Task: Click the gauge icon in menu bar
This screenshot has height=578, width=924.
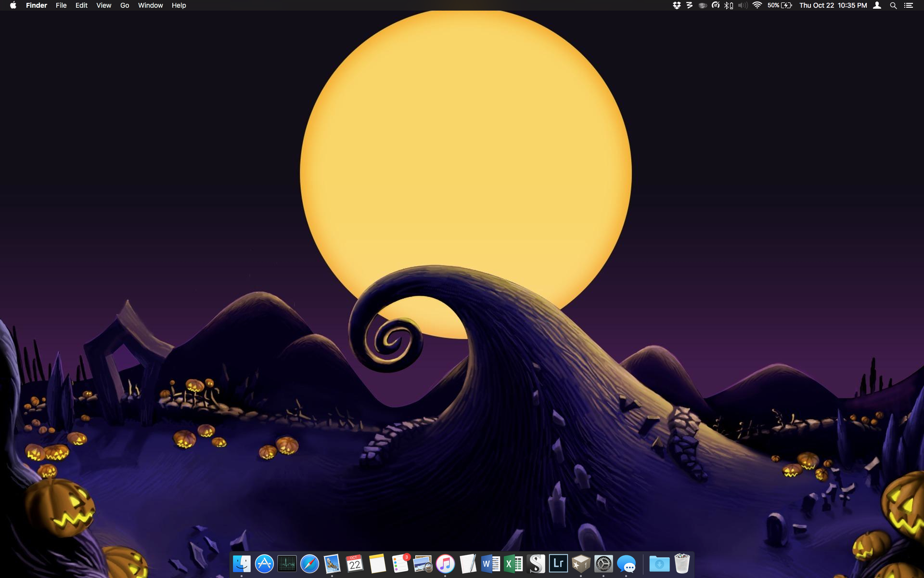Action: 716,5
